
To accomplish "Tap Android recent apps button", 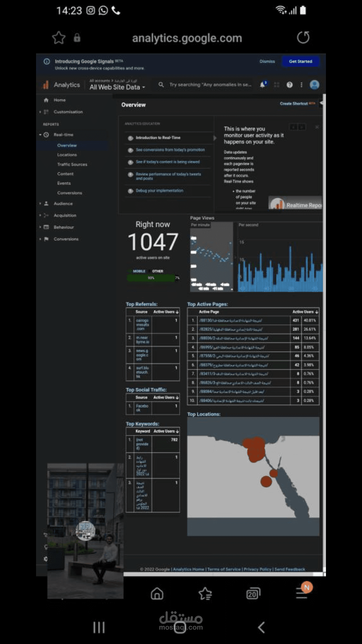I will (99, 627).
